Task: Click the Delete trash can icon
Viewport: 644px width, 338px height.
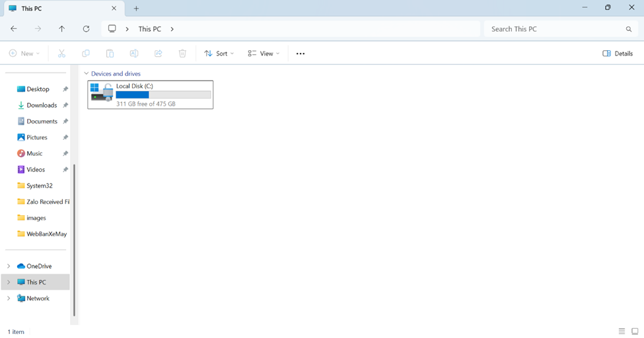Action: click(182, 53)
